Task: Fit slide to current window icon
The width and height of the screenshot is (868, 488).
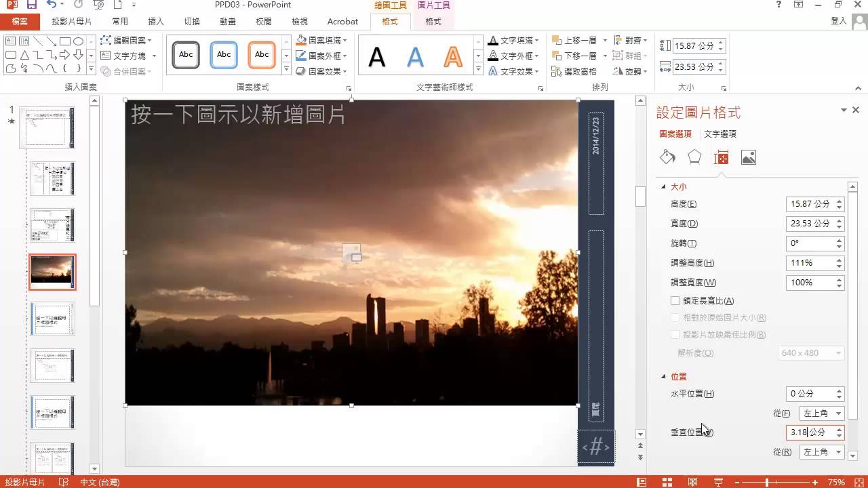Action: pos(859,482)
